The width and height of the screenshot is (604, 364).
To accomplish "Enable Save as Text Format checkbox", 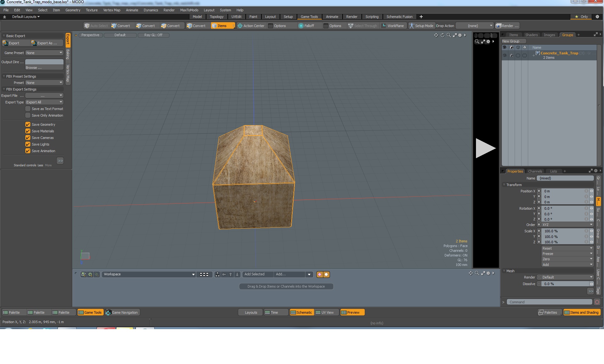I will 28,109.
